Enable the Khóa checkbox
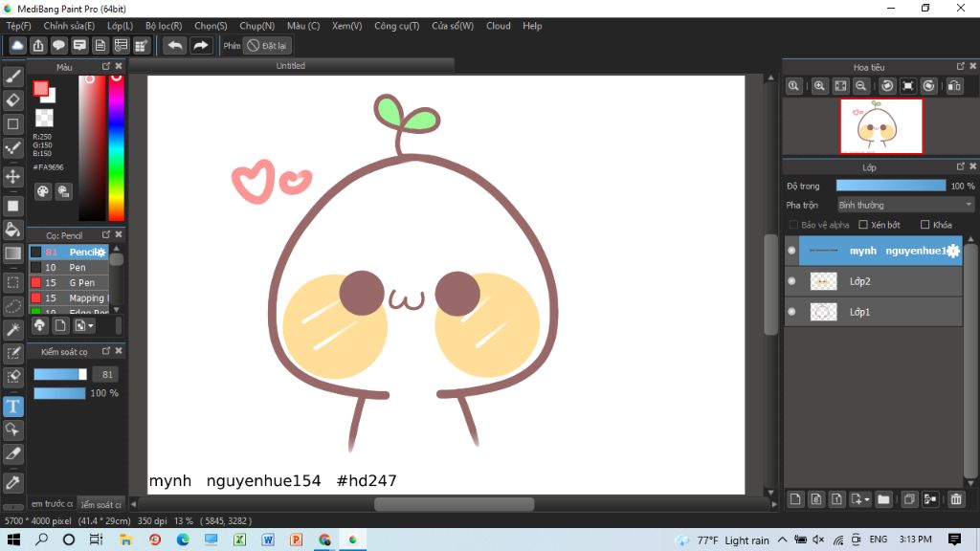The width and height of the screenshot is (980, 551). (x=925, y=225)
